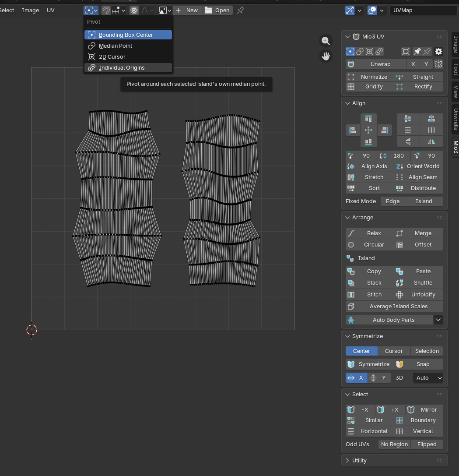Enable proportional editing in header

[x=134, y=10]
